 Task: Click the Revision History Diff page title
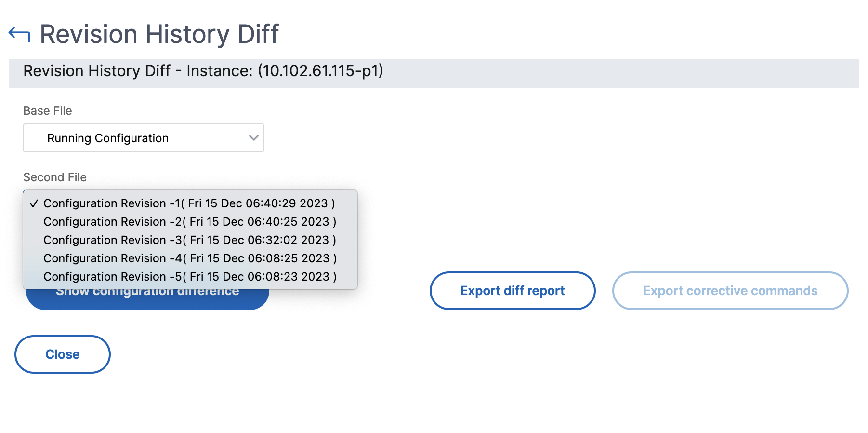coord(159,34)
